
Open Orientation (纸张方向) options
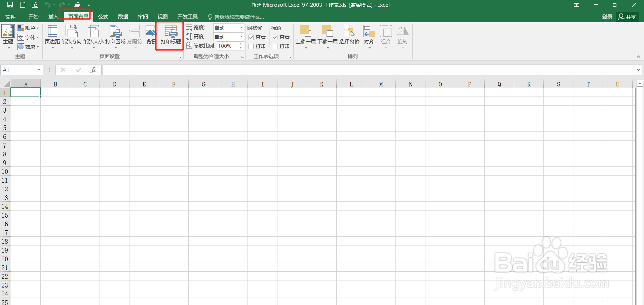point(72,37)
